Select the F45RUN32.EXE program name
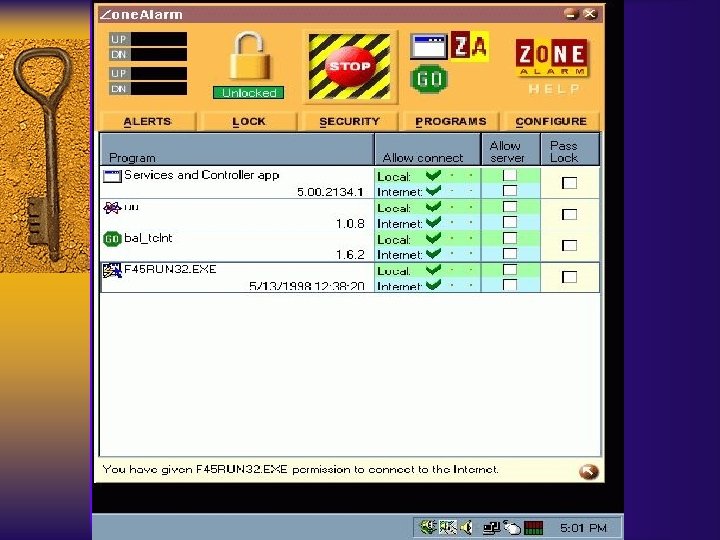 (170, 269)
